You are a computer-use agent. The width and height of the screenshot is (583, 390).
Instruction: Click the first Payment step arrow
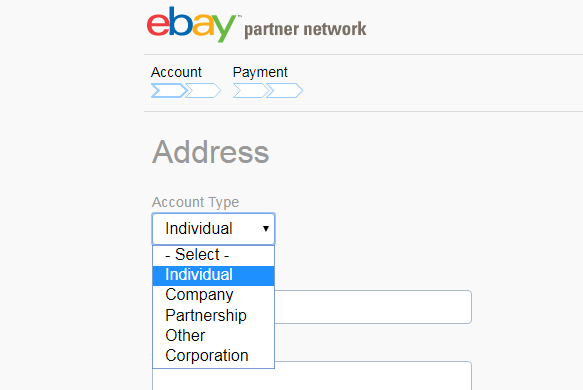(250, 91)
